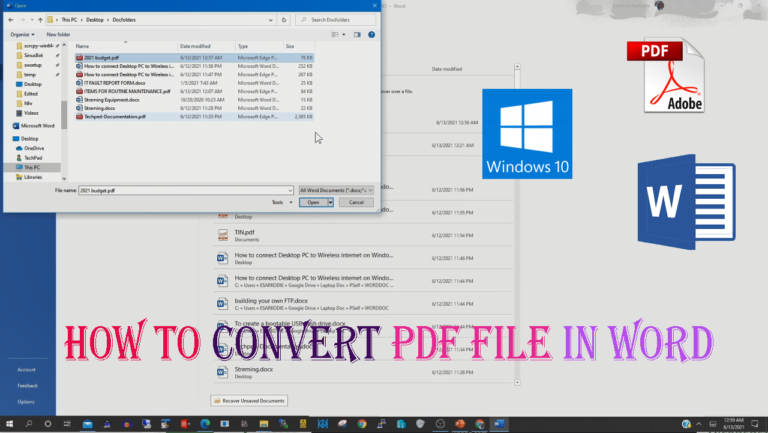Select OneDrive in the navigation pane

[x=34, y=148]
